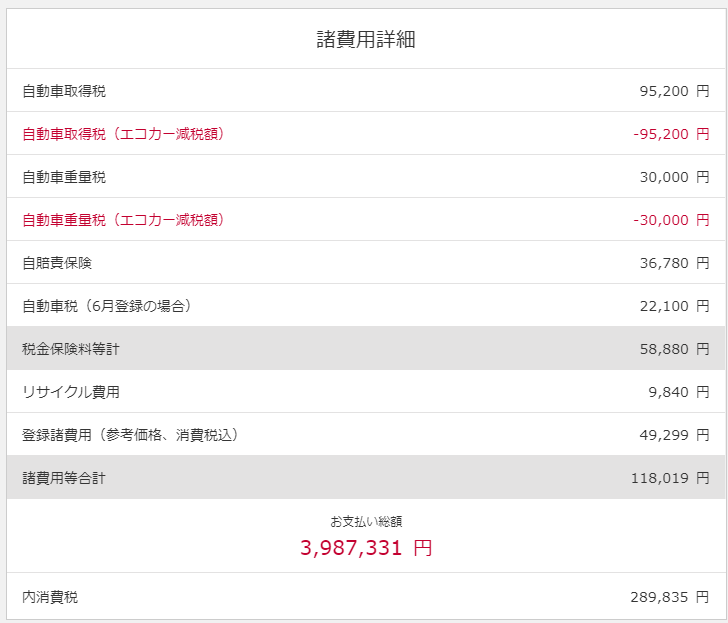Select red 自動車取得税（エコカー減税額） label

[x=124, y=134]
